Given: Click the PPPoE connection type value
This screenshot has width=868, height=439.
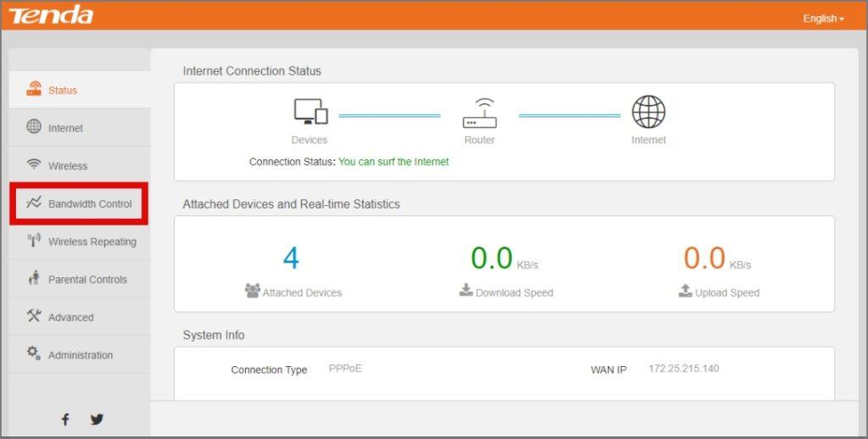Looking at the screenshot, I should [x=346, y=369].
